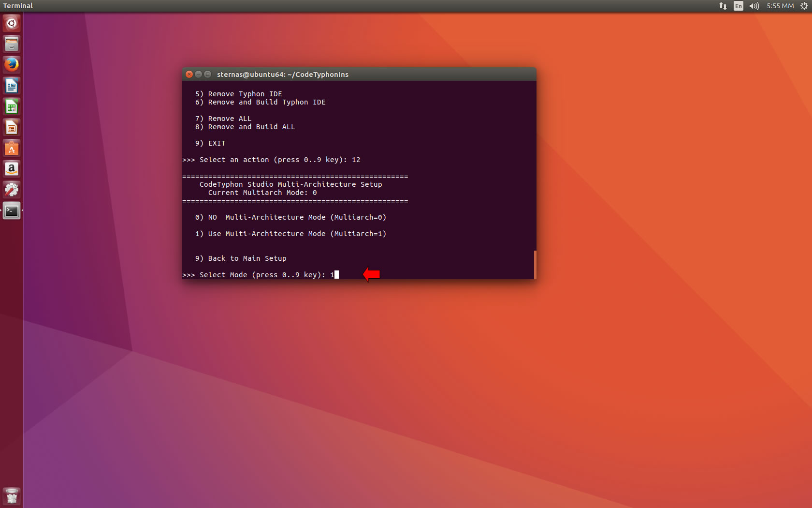Image resolution: width=812 pixels, height=508 pixels.
Task: Open Ubuntu Software center
Action: 12,148
